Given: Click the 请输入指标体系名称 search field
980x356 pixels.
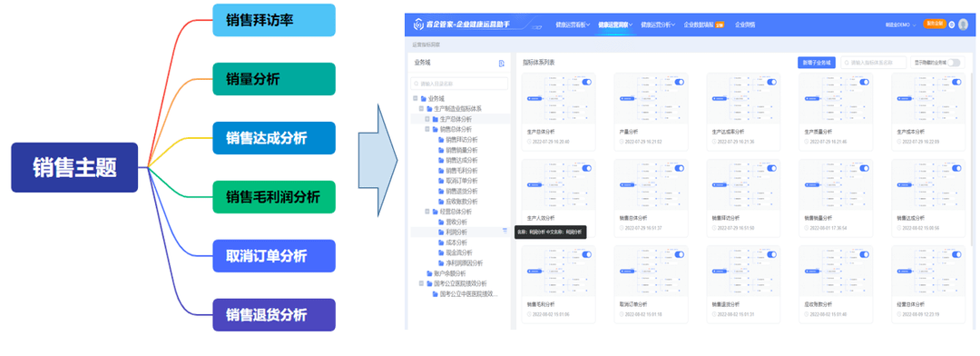Looking at the screenshot, I should pos(874,63).
